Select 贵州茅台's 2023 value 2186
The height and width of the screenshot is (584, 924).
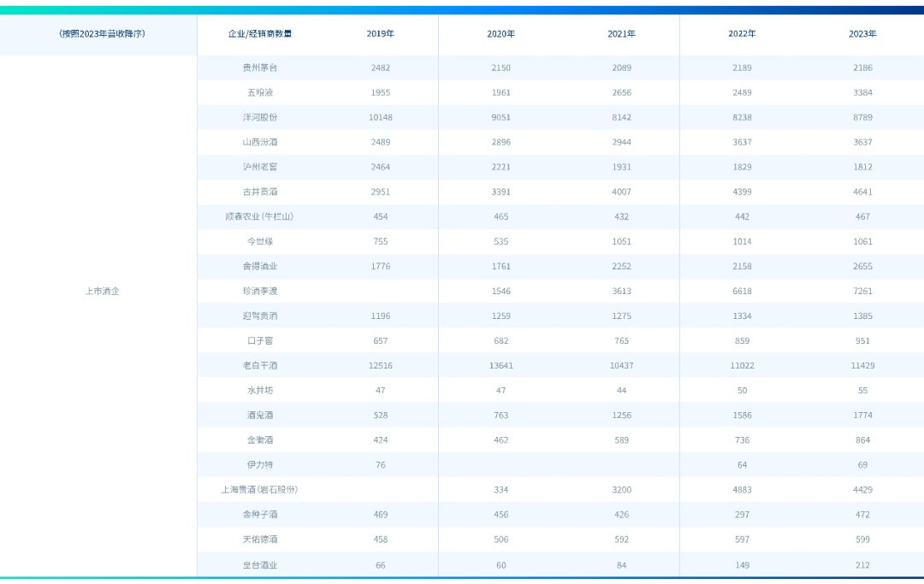click(862, 68)
